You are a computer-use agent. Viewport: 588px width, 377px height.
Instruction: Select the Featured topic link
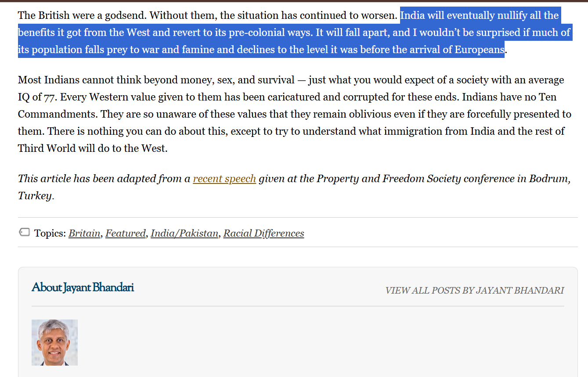(125, 233)
